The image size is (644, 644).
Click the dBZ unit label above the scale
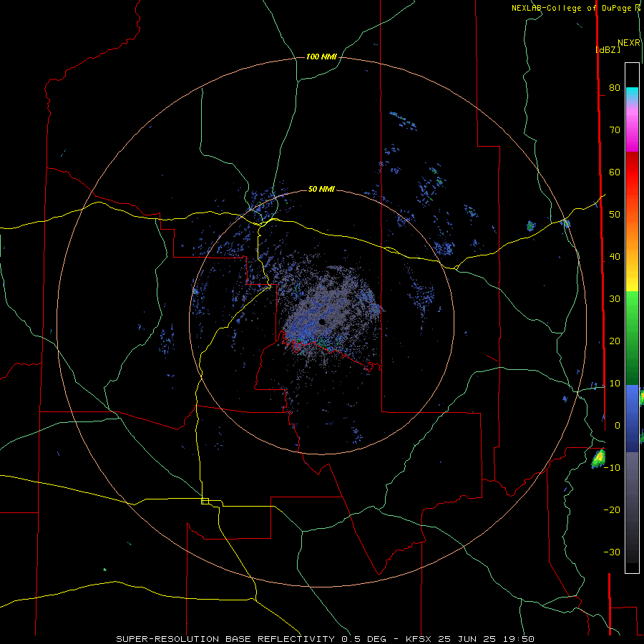(x=608, y=49)
